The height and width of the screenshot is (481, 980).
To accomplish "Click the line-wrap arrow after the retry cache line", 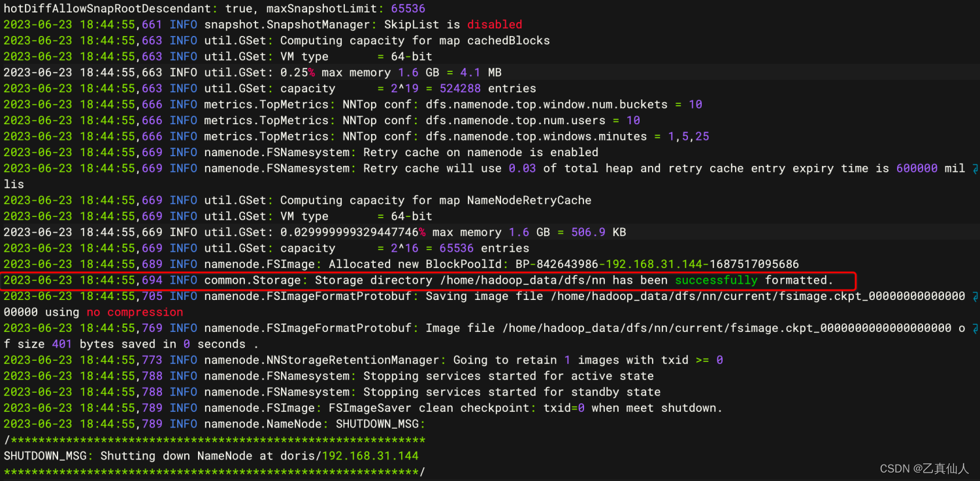I will [975, 169].
